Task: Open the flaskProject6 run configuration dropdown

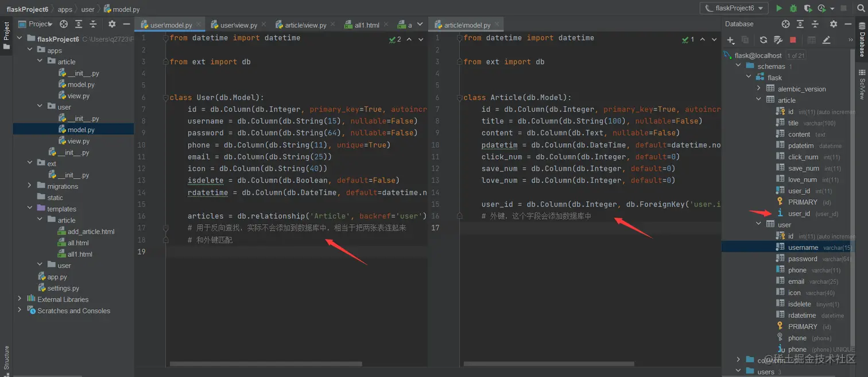Action: (x=734, y=8)
